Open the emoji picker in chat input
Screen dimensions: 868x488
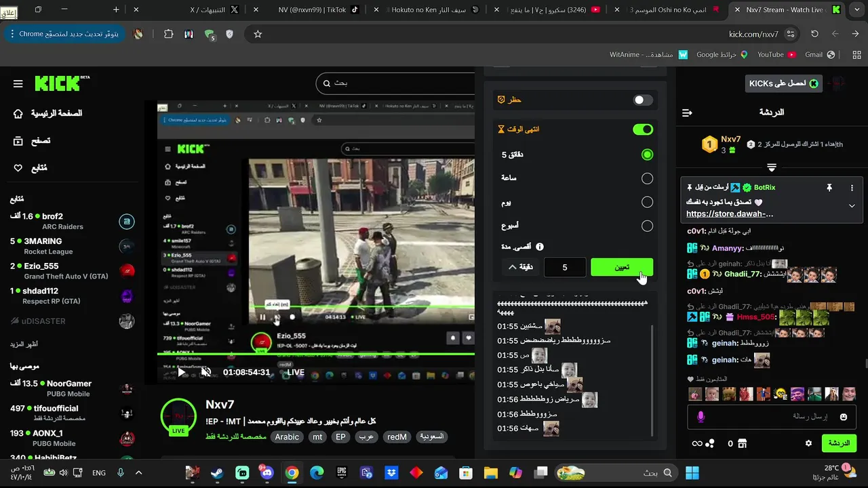[844, 417]
